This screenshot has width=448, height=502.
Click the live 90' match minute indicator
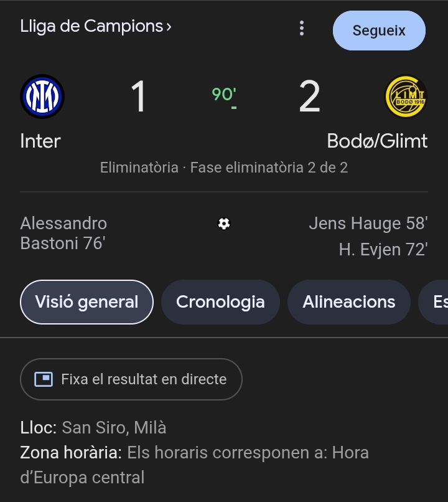point(224,95)
